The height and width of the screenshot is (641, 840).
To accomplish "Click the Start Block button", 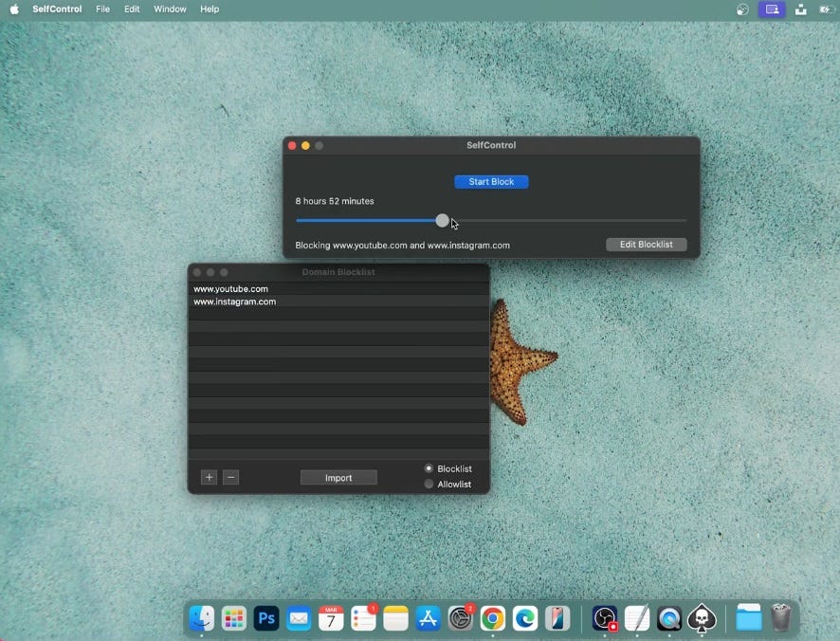I will click(x=491, y=182).
